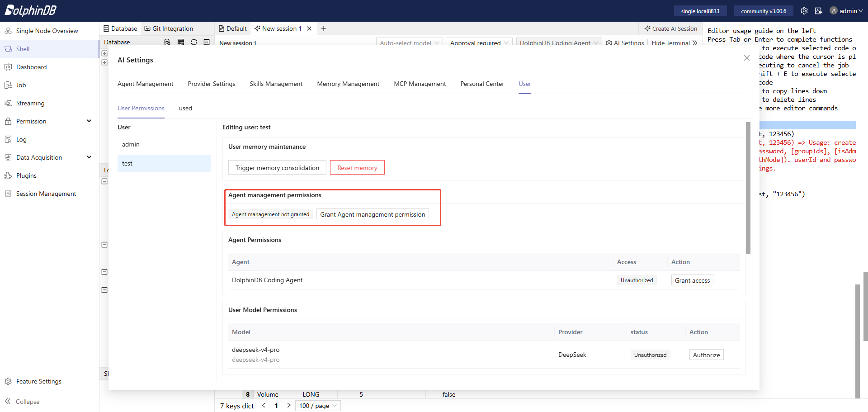Screen dimensions: 868x412
Task: Open the 100 / page size dropdown
Action: click(318, 406)
